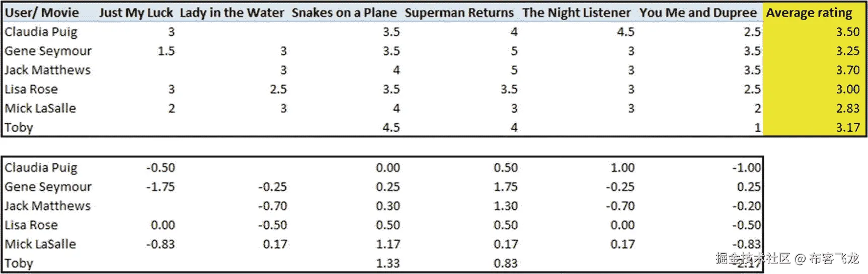Viewport: 868px width, 274px height.
Task: Select Gene Seymour row label in top table
Action: [x=48, y=51]
